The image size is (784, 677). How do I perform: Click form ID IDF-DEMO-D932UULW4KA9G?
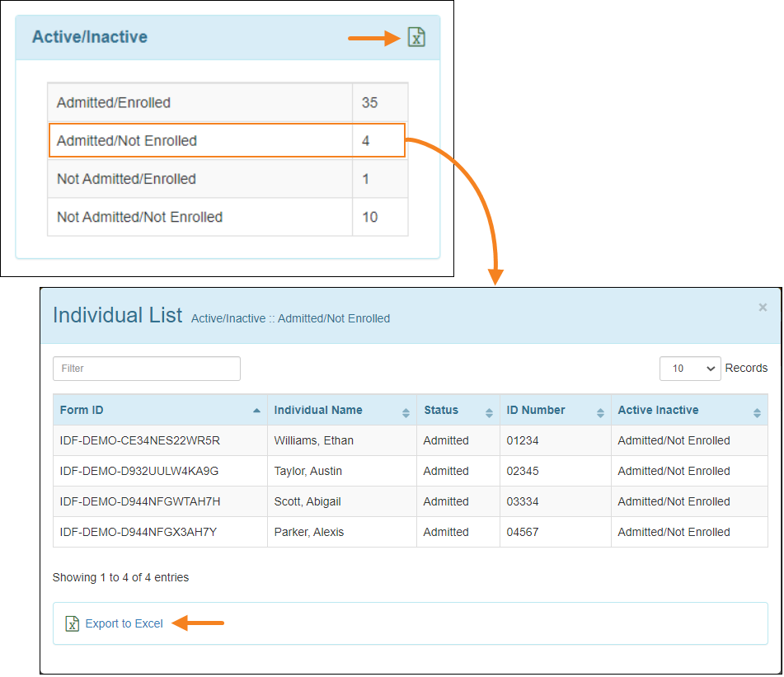139,472
